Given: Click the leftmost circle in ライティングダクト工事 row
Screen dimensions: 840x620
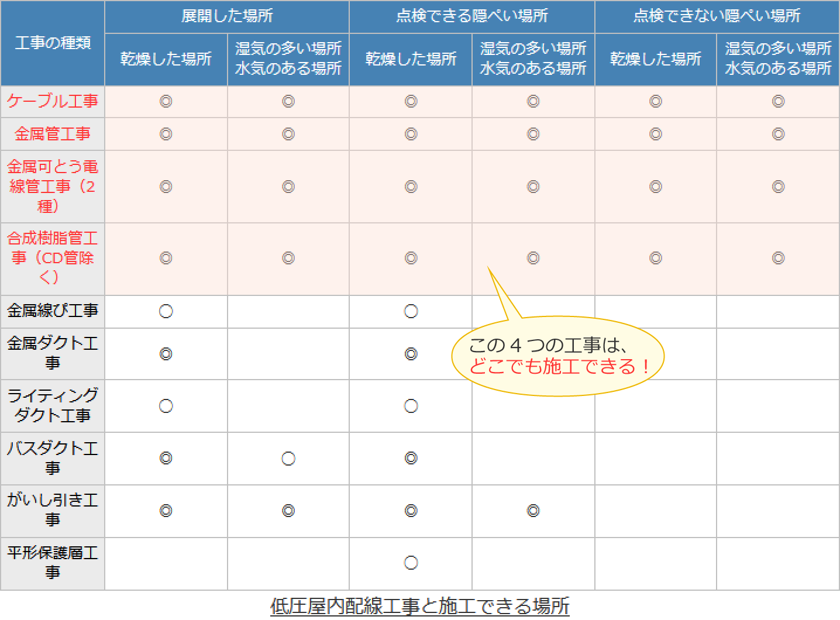Looking at the screenshot, I should tap(166, 406).
